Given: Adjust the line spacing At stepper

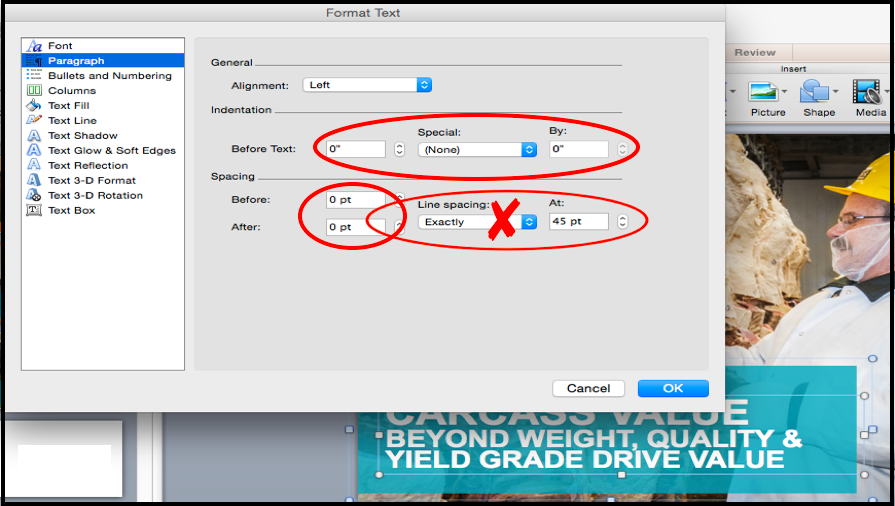Looking at the screenshot, I should [x=622, y=222].
